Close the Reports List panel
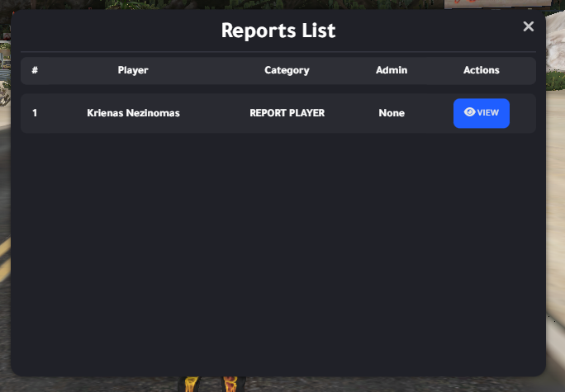Screen dimensions: 565x392 (x=529, y=26)
